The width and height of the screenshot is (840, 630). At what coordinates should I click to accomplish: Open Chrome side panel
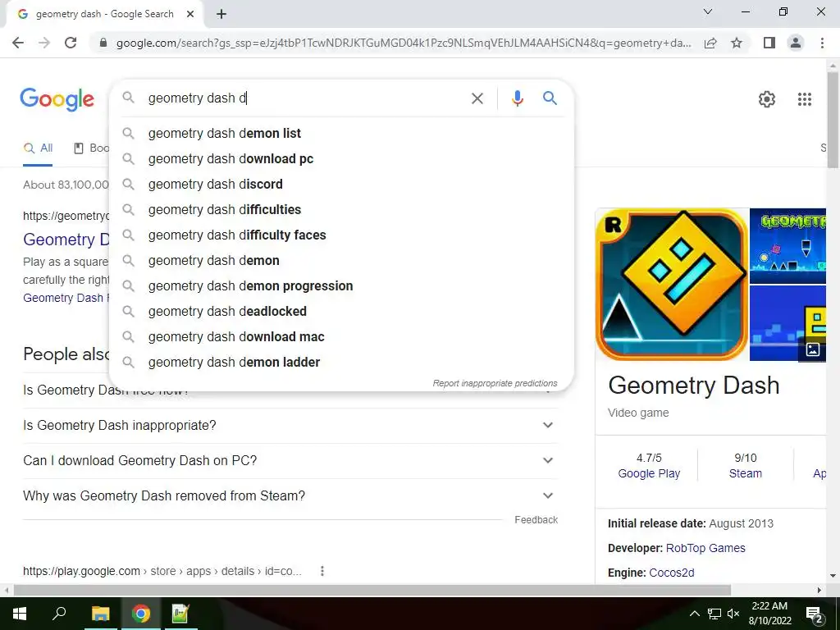tap(769, 43)
